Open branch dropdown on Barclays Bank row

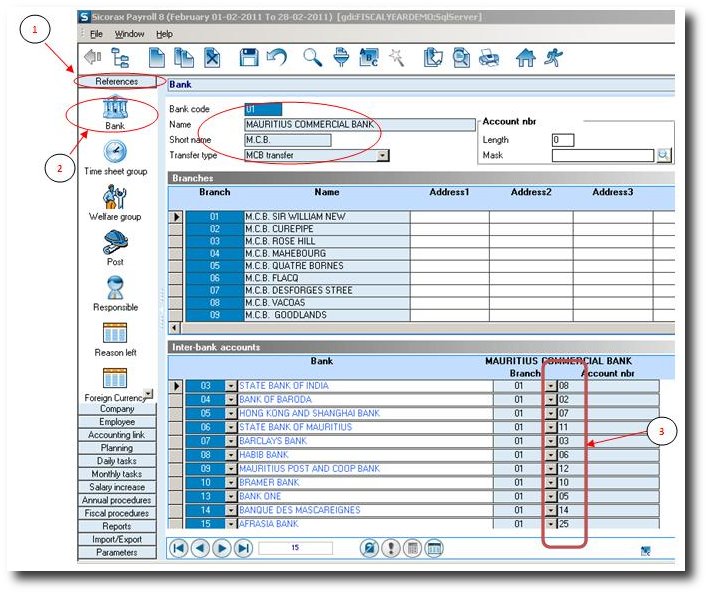[x=549, y=441]
